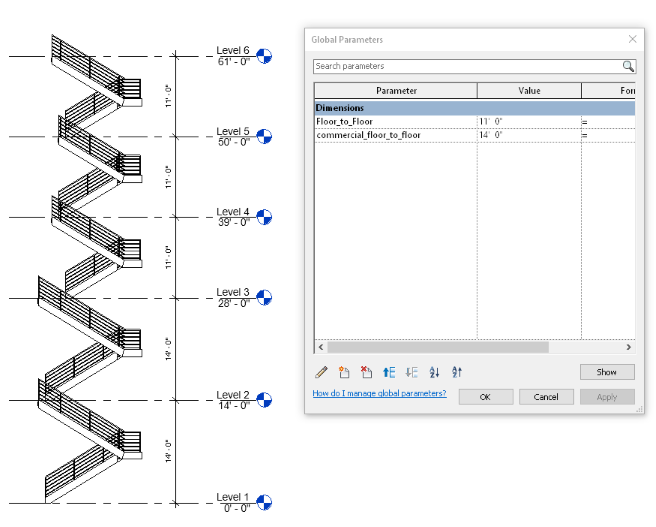Sort parameters in ascending order
The width and height of the screenshot is (656, 527).
coord(434,372)
